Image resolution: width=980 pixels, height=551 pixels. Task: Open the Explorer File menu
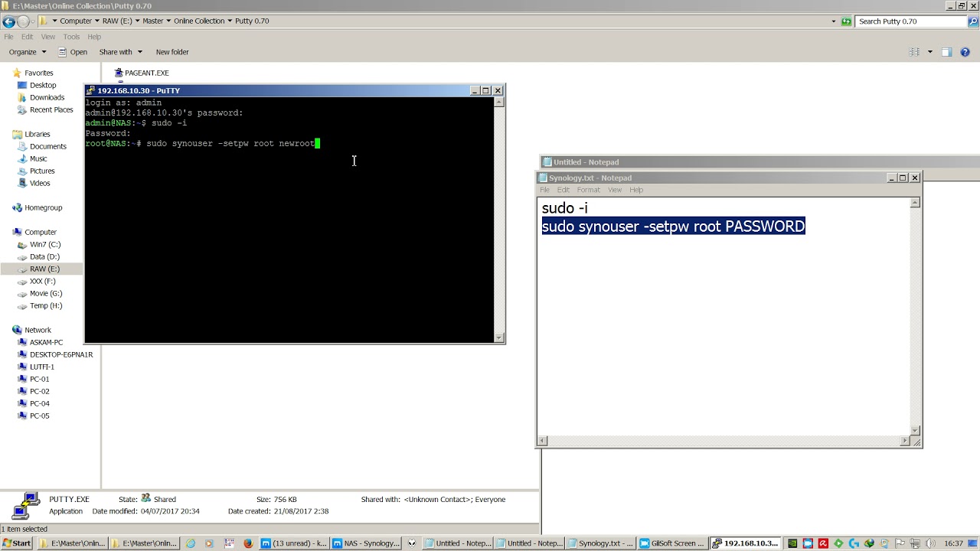point(9,37)
